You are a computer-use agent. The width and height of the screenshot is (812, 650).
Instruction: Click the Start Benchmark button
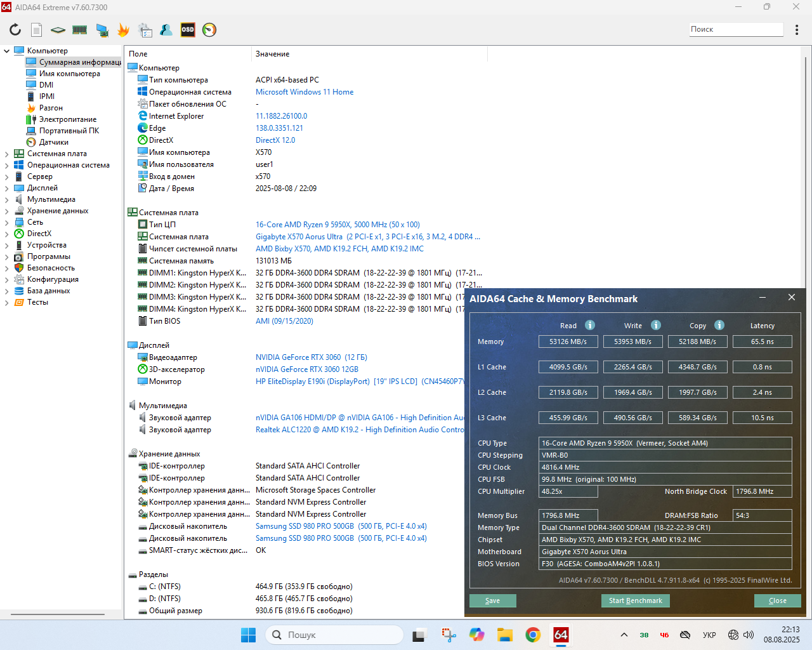[635, 600]
